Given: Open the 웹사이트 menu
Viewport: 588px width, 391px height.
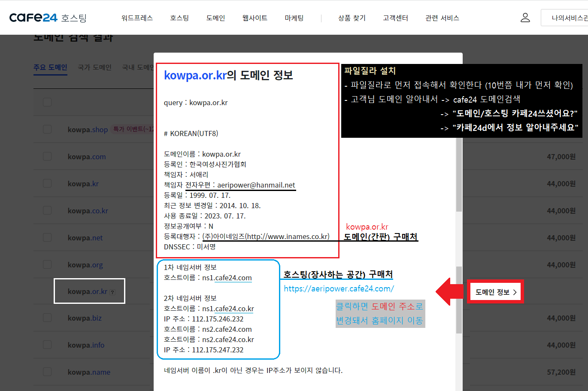Looking at the screenshot, I should click(255, 18).
